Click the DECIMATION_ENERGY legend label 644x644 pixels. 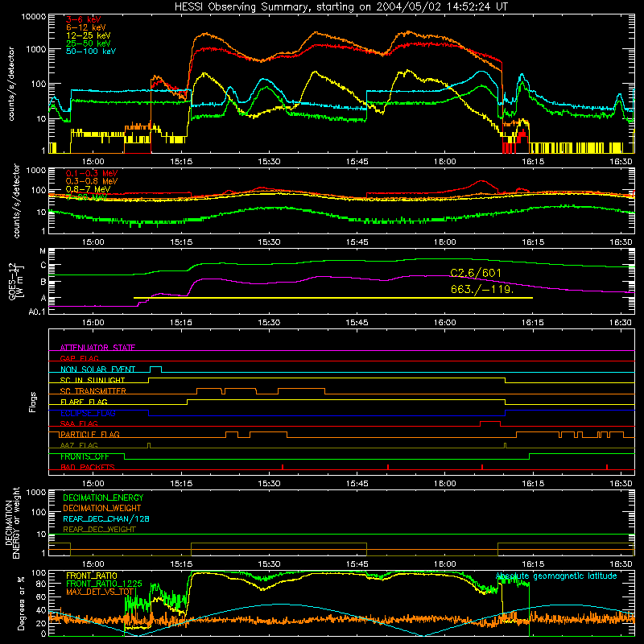[x=103, y=497]
